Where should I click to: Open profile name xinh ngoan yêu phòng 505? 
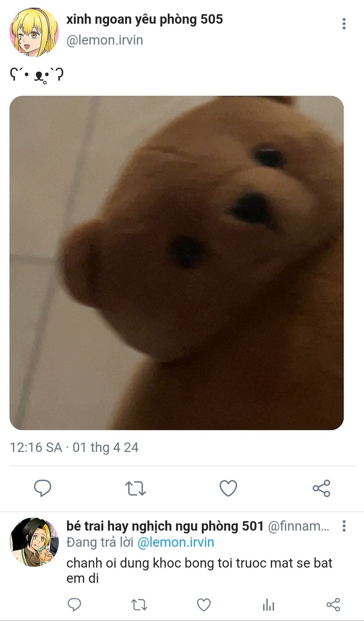pyautogui.click(x=145, y=19)
